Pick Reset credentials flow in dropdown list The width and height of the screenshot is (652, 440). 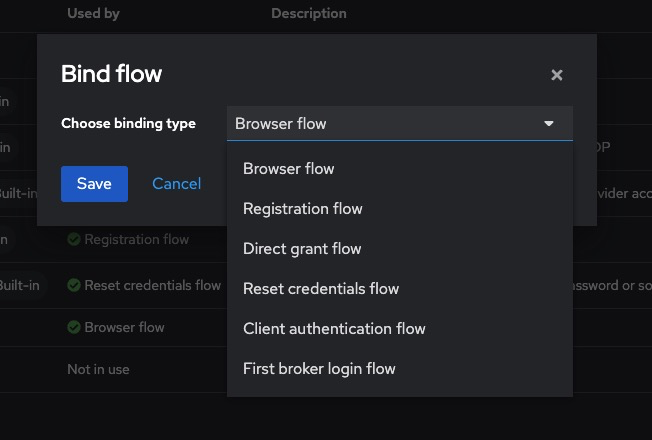point(321,289)
